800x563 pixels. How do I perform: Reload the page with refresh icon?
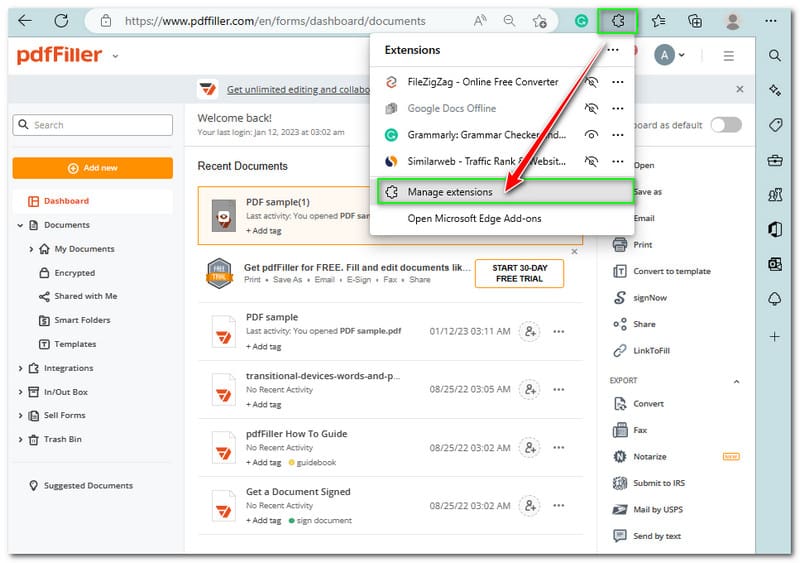click(61, 21)
